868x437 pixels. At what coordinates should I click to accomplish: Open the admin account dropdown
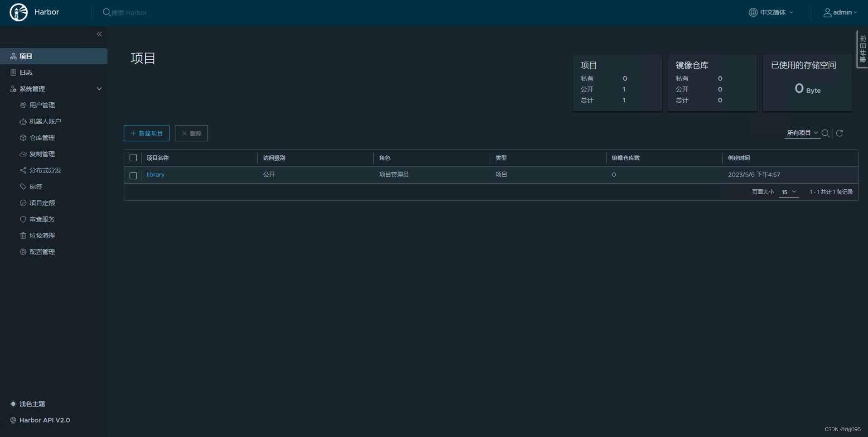pyautogui.click(x=840, y=12)
